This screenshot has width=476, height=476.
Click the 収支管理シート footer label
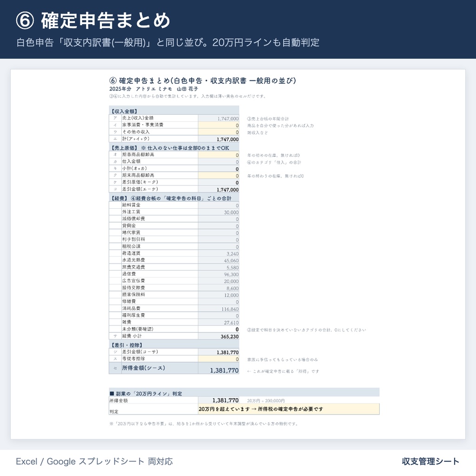(430, 462)
